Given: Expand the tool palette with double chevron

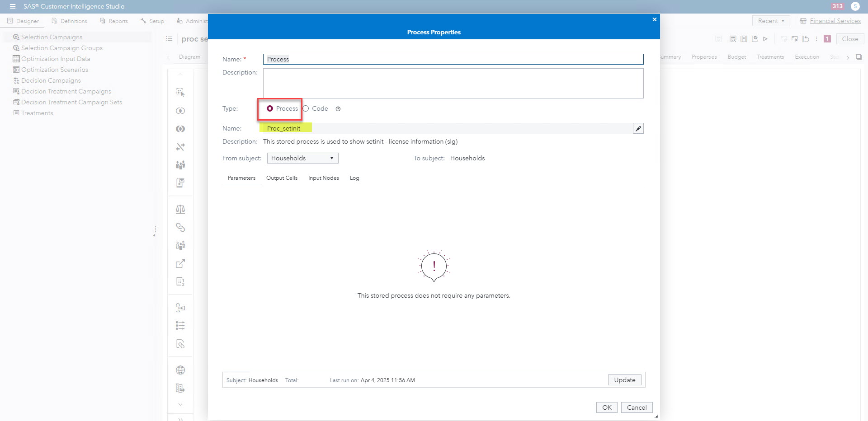Looking at the screenshot, I should point(180,419).
